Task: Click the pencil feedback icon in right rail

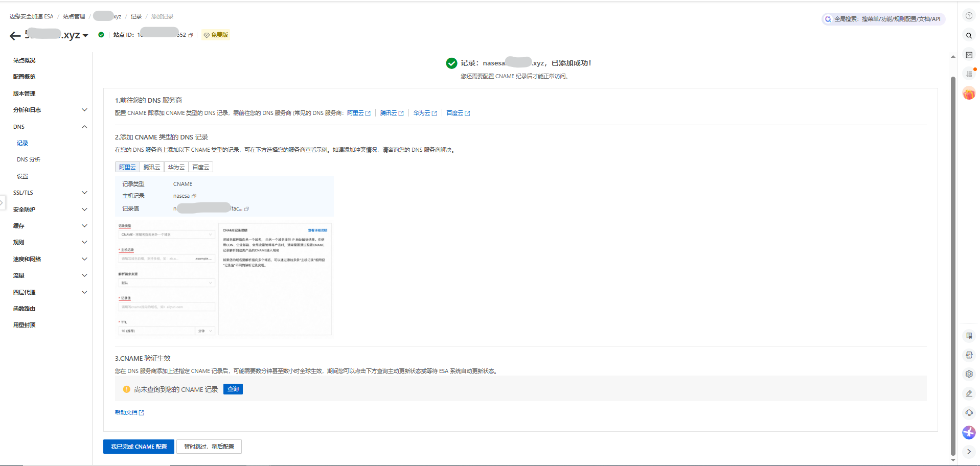Action: [969, 393]
